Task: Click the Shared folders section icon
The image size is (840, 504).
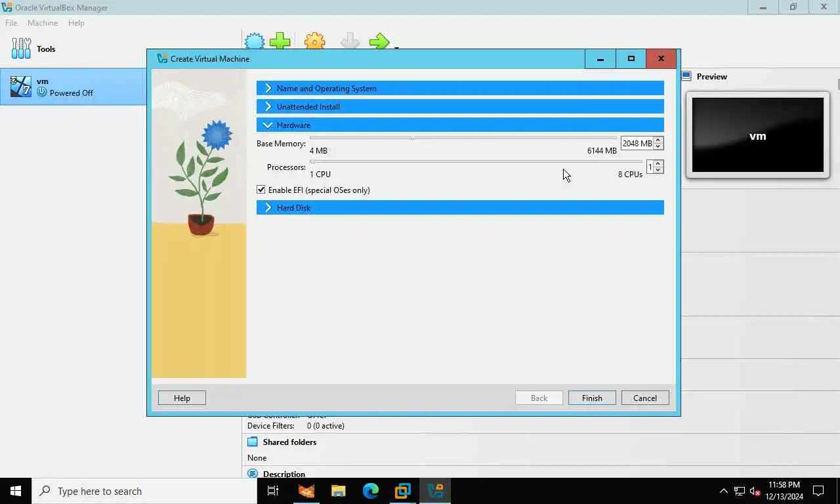Action: [x=253, y=442]
